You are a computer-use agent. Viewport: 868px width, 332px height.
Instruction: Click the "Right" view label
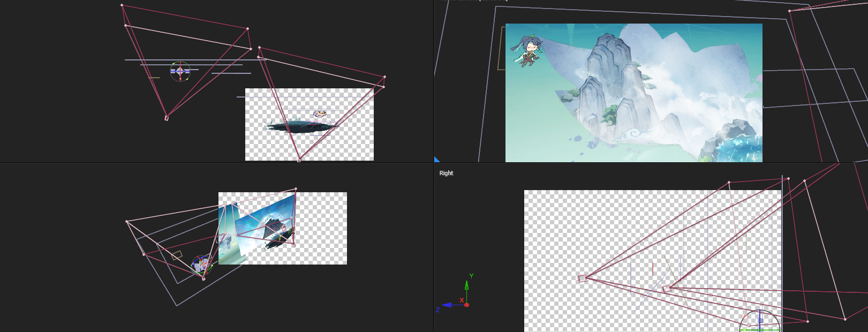[x=446, y=173]
